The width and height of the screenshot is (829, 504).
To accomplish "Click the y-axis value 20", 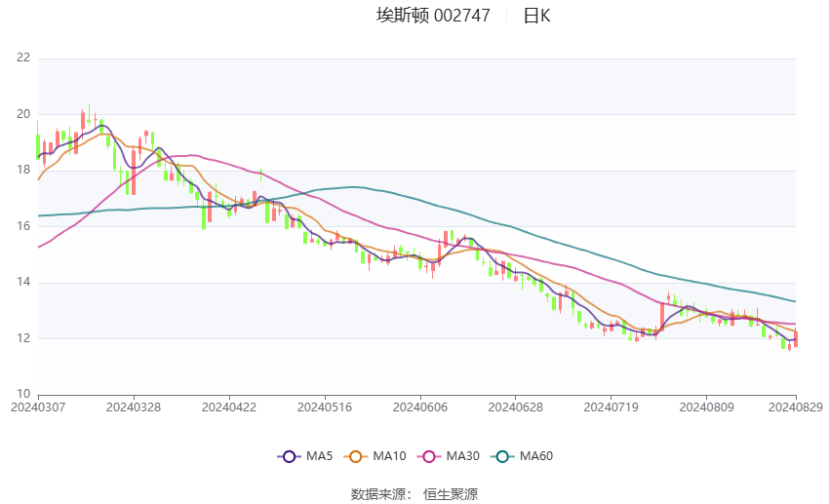I will 23,114.
